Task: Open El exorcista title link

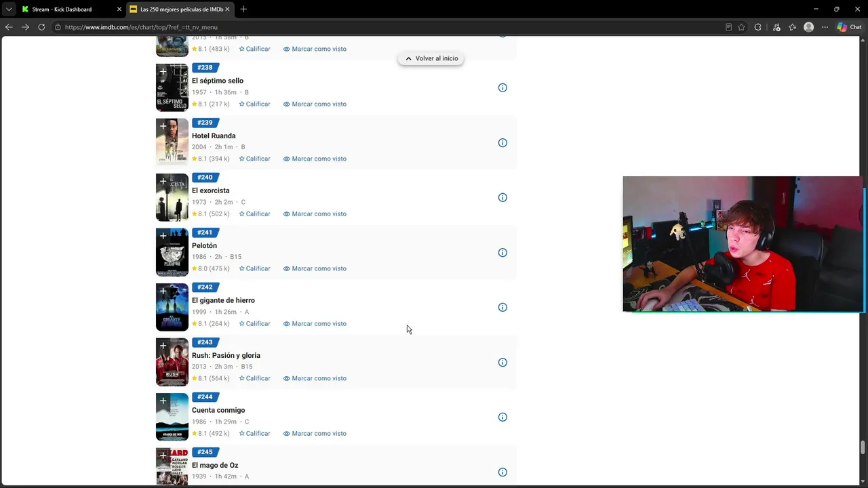Action: (211, 190)
